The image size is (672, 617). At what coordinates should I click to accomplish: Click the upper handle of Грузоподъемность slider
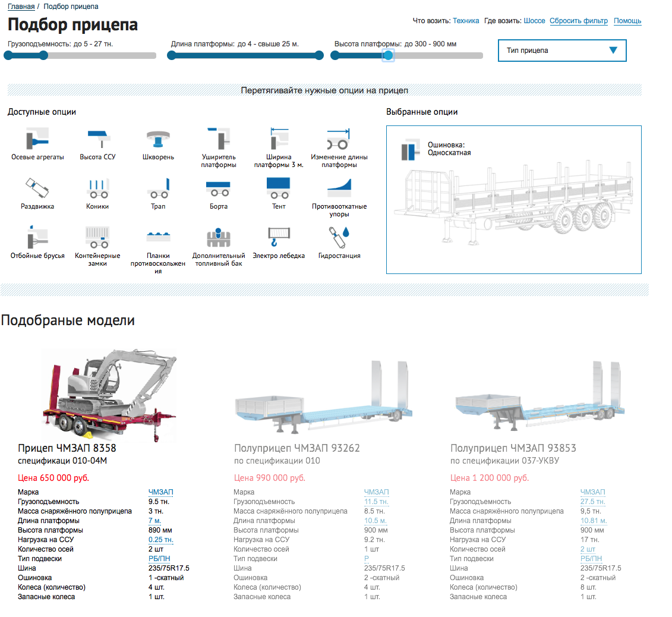[x=44, y=55]
